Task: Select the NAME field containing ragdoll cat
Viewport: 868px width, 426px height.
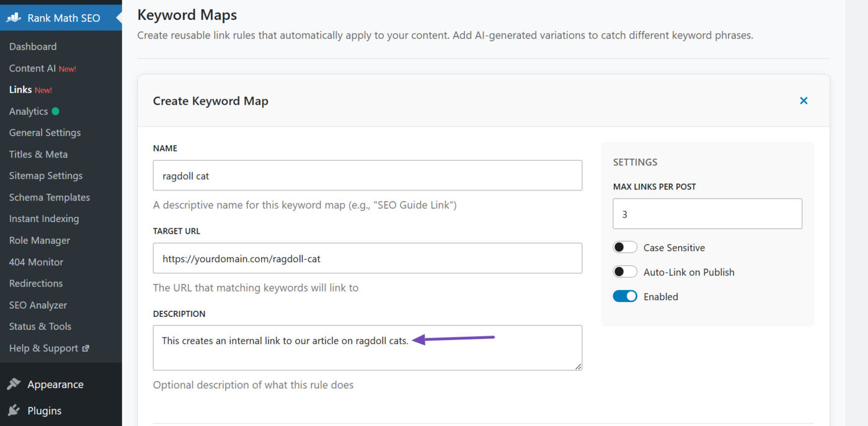Action: click(x=367, y=175)
